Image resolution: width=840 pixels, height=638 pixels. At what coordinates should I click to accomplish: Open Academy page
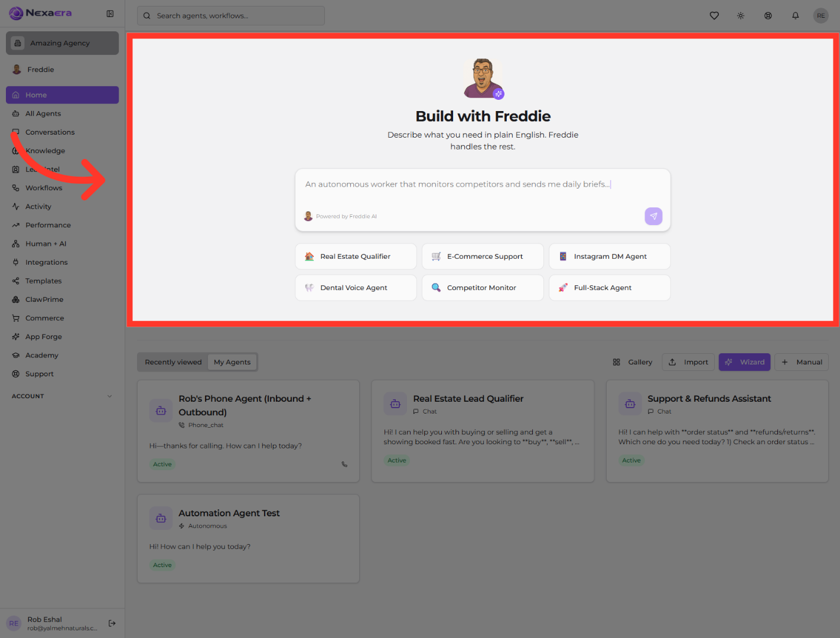click(63, 356)
